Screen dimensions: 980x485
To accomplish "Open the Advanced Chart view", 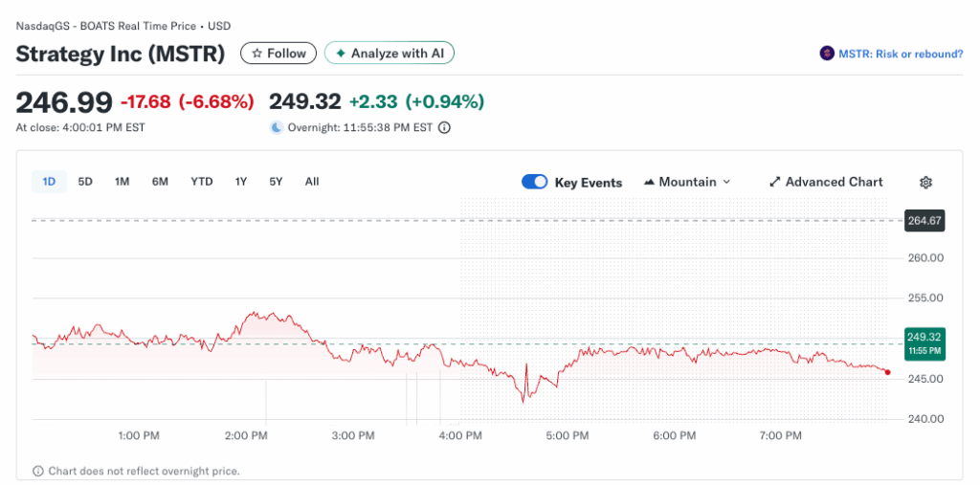I will (x=826, y=182).
